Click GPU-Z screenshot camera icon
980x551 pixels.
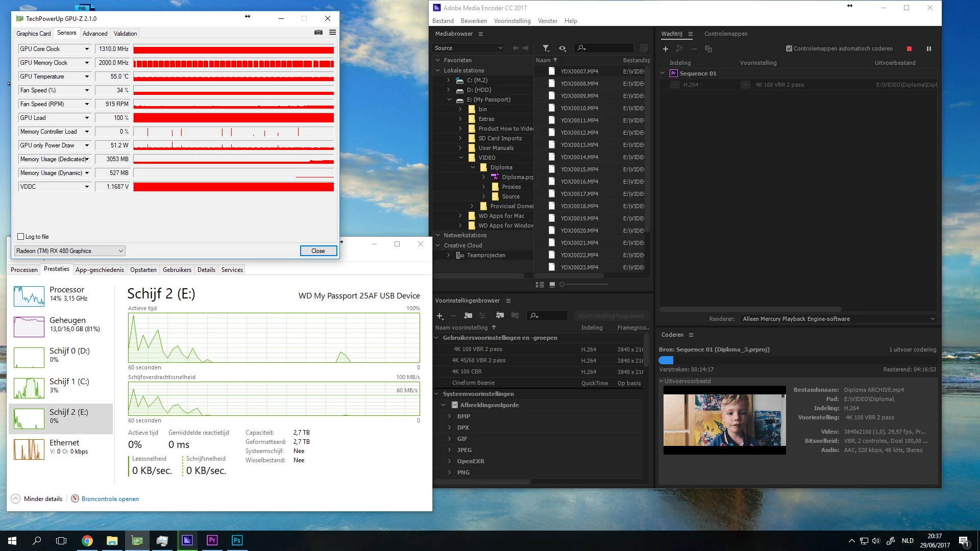pos(318,33)
